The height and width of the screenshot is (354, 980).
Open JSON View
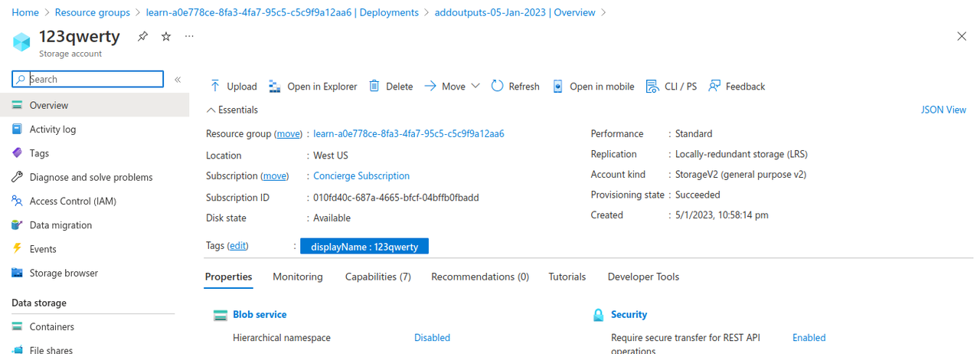pyautogui.click(x=943, y=110)
